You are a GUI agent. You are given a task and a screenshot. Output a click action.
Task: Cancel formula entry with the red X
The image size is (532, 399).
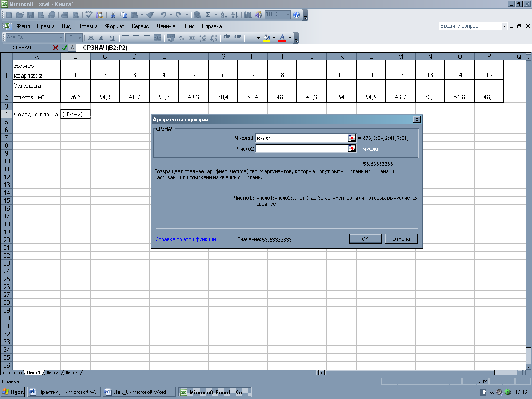pyautogui.click(x=55, y=48)
